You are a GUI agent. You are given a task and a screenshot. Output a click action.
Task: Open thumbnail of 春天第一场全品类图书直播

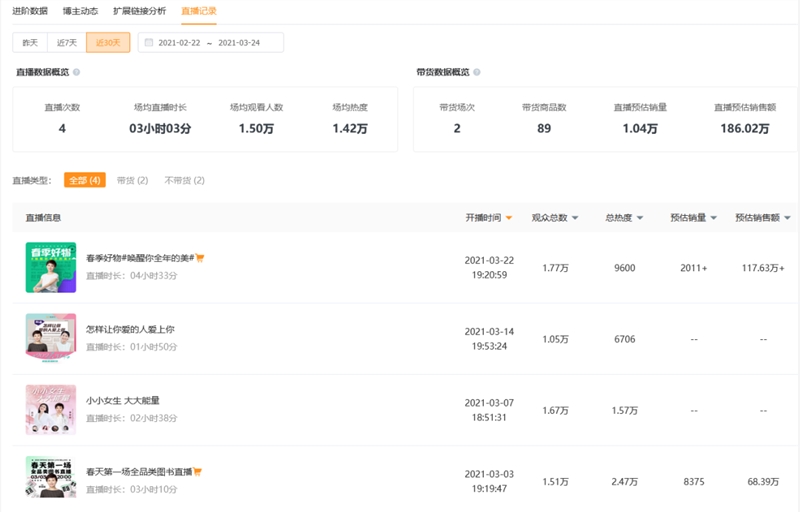pyautogui.click(x=51, y=477)
